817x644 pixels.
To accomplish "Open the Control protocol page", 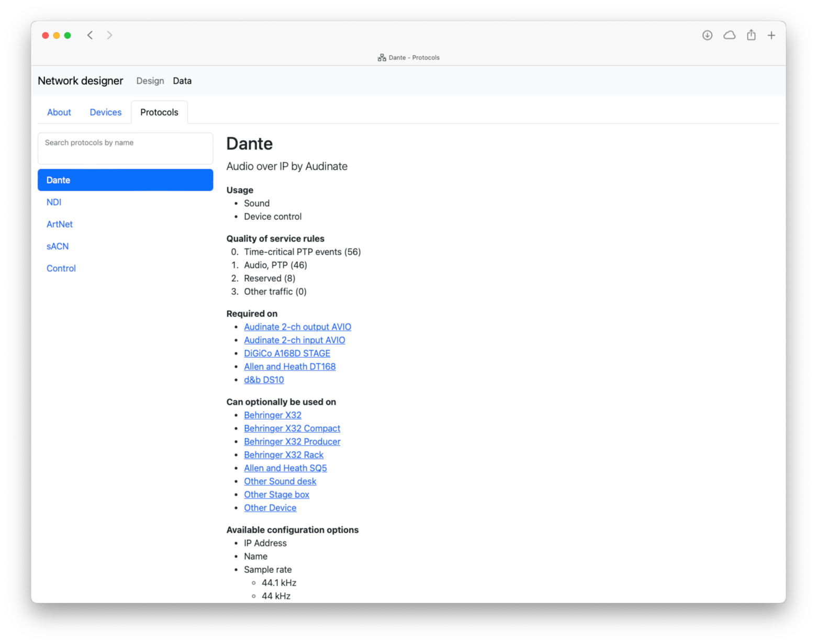I will coord(61,268).
